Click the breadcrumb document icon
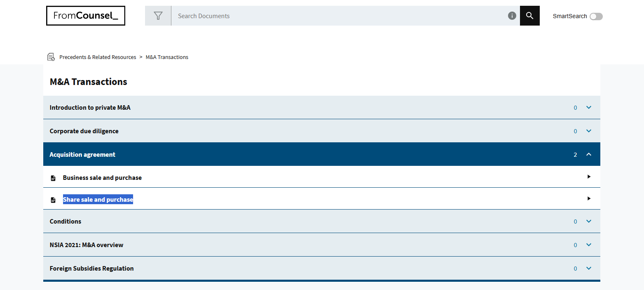 pos(51,57)
